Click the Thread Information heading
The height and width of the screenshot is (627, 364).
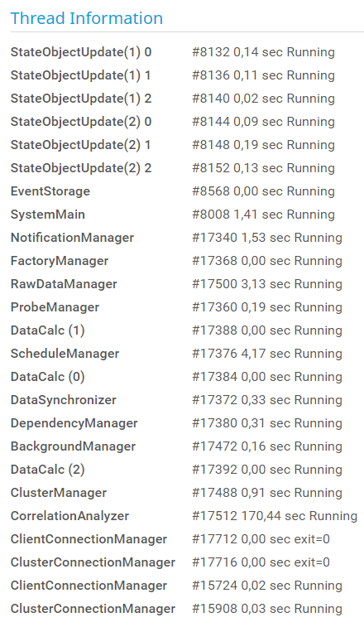pyautogui.click(x=87, y=18)
